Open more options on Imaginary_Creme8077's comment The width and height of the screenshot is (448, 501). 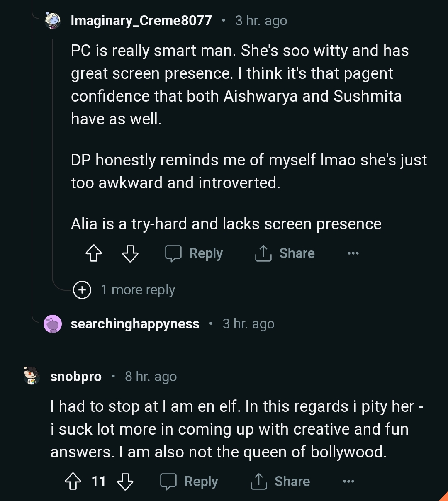tap(353, 253)
